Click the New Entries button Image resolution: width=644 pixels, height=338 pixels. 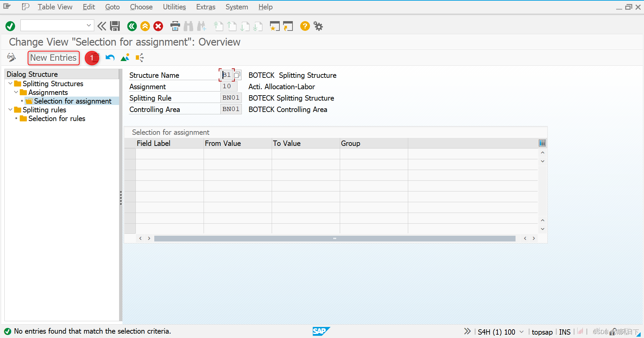click(54, 58)
